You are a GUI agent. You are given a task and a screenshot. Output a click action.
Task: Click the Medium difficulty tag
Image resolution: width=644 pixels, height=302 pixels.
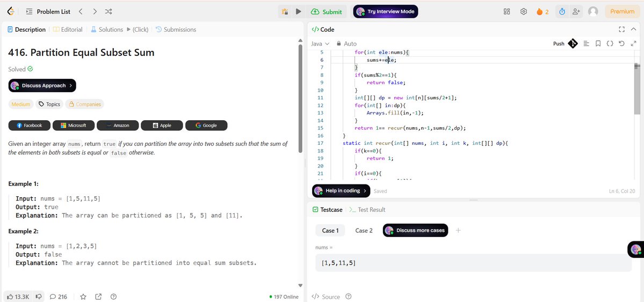pyautogui.click(x=20, y=104)
